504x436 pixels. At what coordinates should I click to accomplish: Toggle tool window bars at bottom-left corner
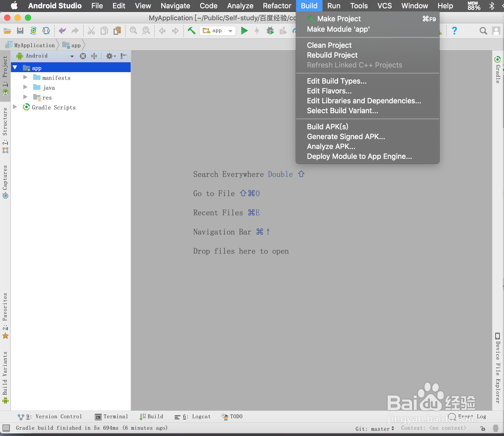(x=6, y=428)
